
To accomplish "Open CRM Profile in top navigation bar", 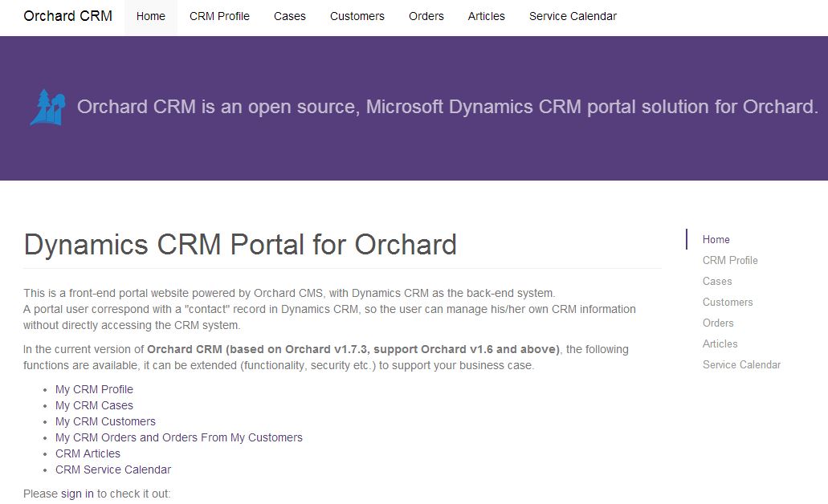I will (219, 16).
